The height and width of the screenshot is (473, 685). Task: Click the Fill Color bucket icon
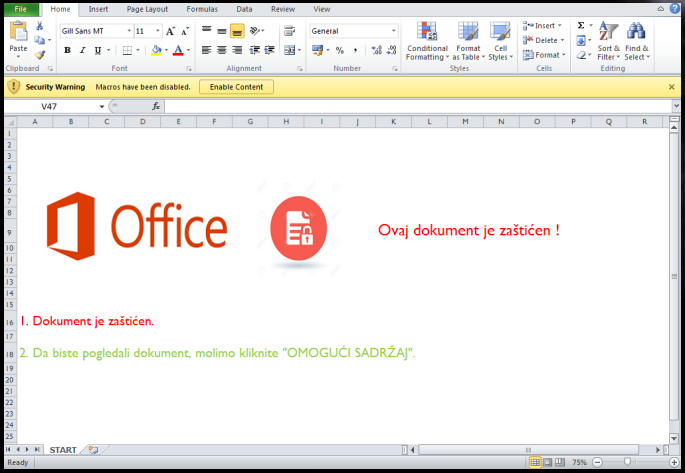[156, 50]
